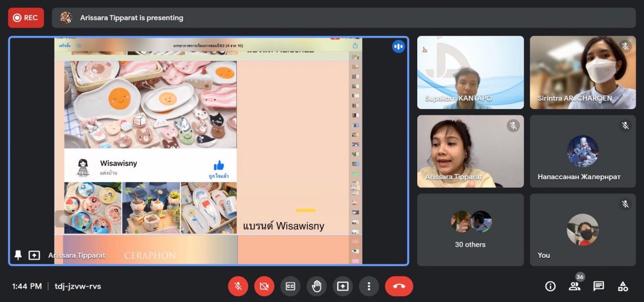The width and height of the screenshot is (644, 302).
Task: Click the muted mic icon on the You tile
Action: pos(625,204)
